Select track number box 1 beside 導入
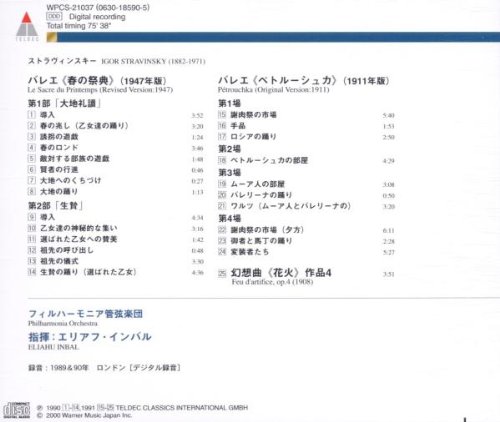 click(x=32, y=115)
